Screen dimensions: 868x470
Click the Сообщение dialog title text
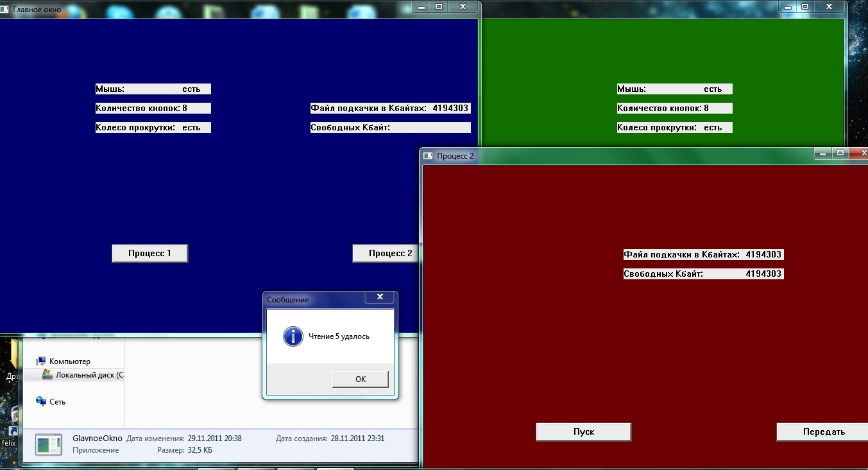(x=287, y=300)
